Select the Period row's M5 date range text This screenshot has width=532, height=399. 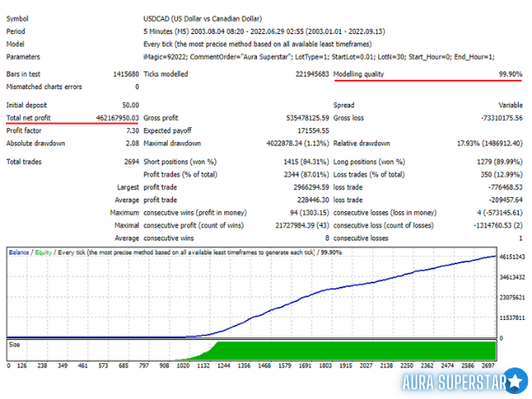tap(264, 32)
